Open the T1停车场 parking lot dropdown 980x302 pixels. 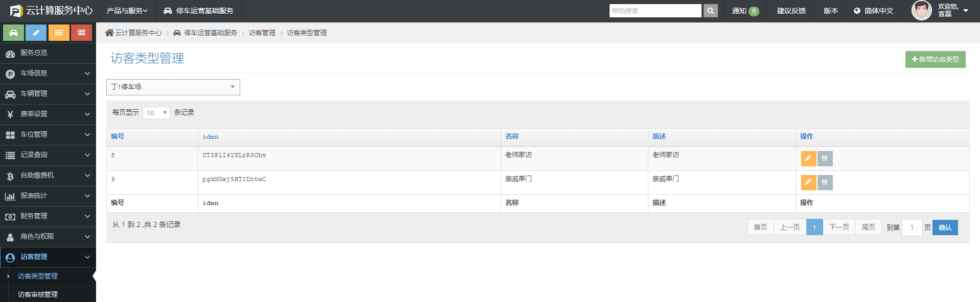(x=173, y=87)
